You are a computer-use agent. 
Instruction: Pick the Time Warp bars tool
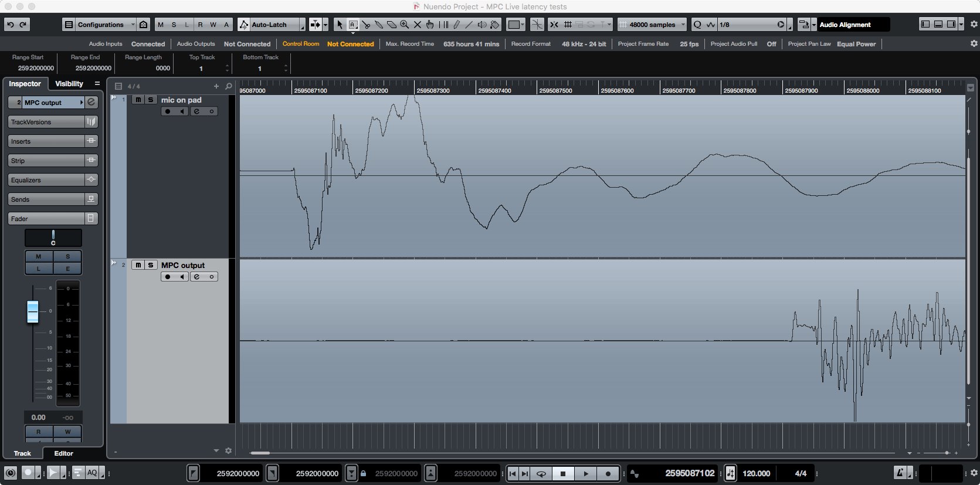point(443,25)
